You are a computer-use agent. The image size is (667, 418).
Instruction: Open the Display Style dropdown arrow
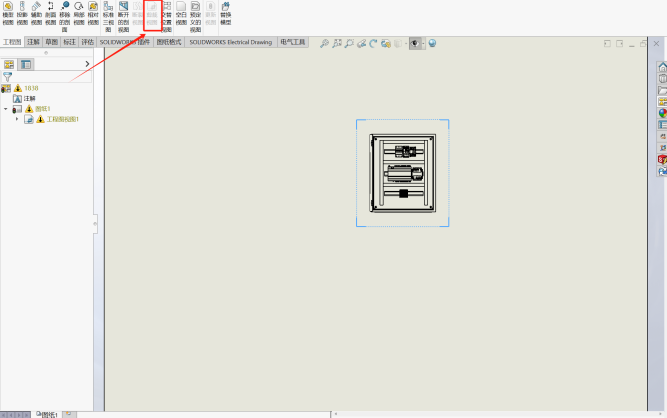(406, 43)
